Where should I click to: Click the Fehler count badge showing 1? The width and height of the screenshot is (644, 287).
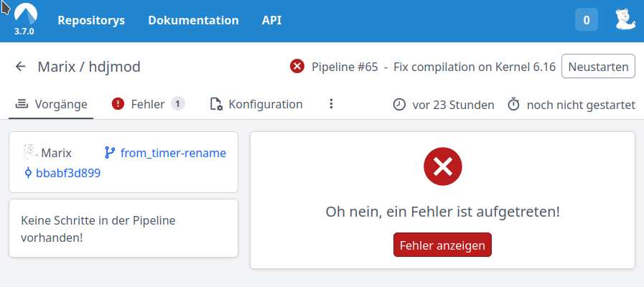pos(178,104)
